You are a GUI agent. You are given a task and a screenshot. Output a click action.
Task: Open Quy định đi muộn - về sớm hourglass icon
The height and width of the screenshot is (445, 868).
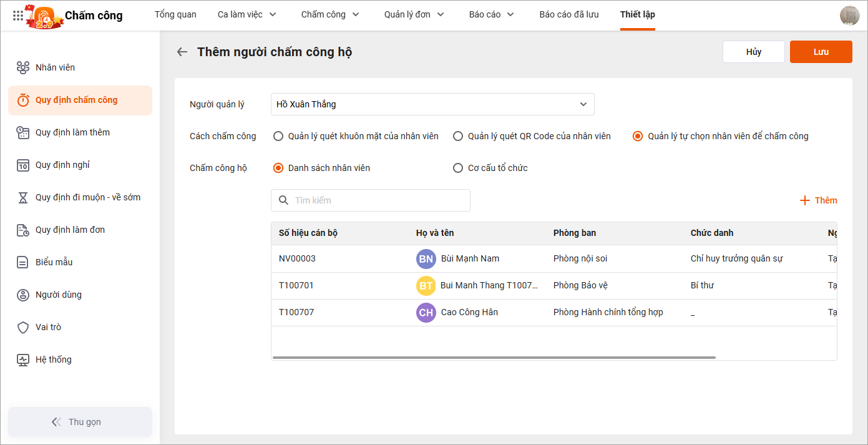[23, 197]
